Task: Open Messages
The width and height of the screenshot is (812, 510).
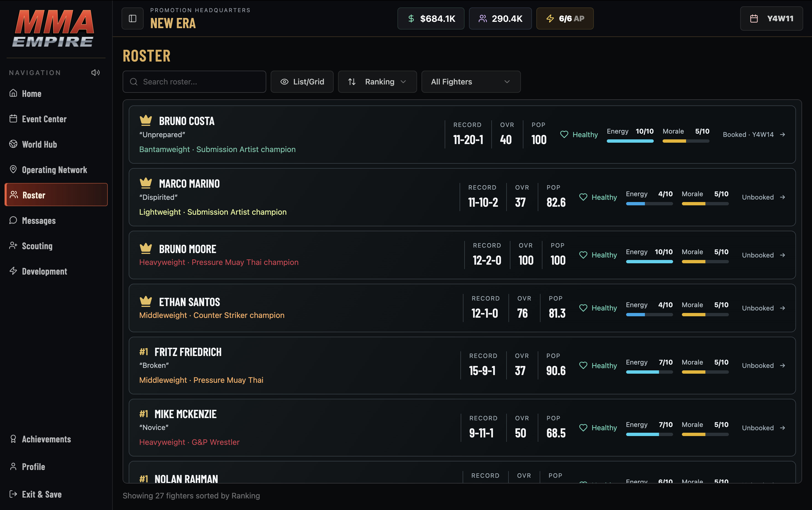Action: tap(56, 221)
